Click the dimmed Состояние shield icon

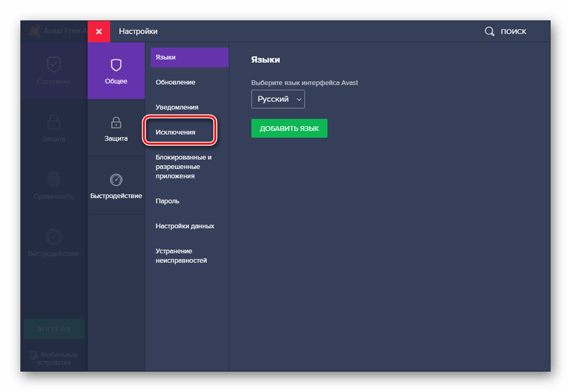tap(54, 64)
